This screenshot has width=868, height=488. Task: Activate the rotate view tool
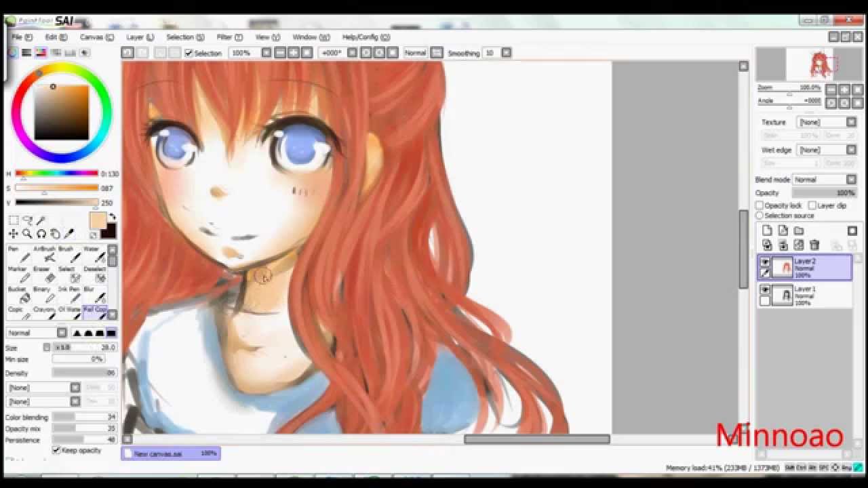coord(41,234)
